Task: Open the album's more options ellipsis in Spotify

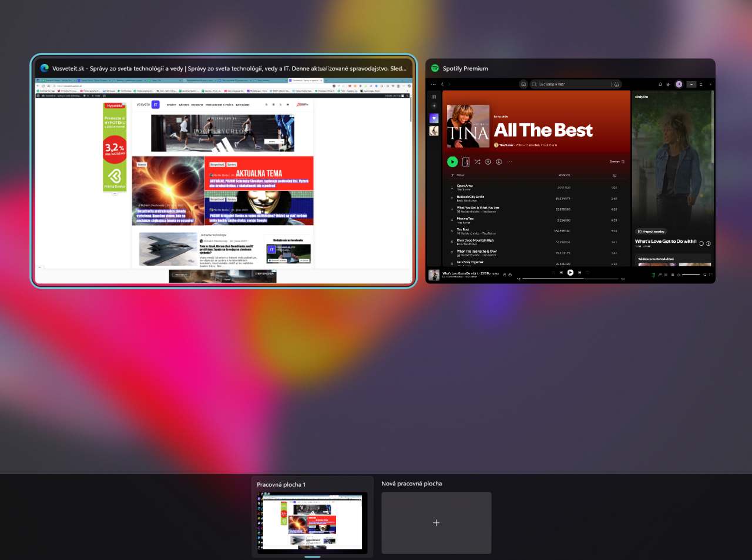Action: 509,162
